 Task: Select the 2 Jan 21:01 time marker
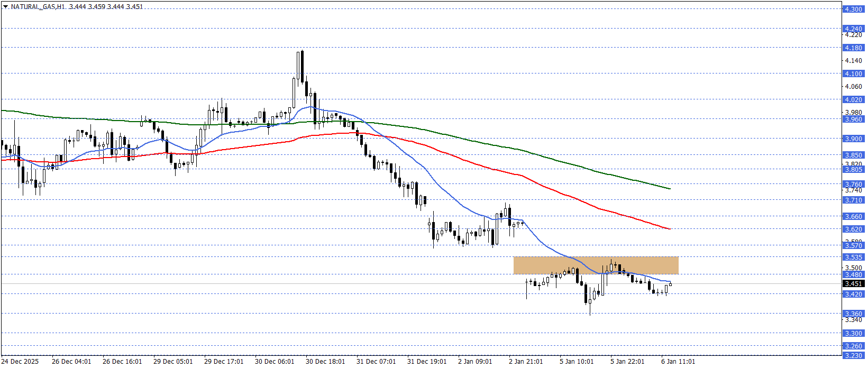tap(526, 362)
